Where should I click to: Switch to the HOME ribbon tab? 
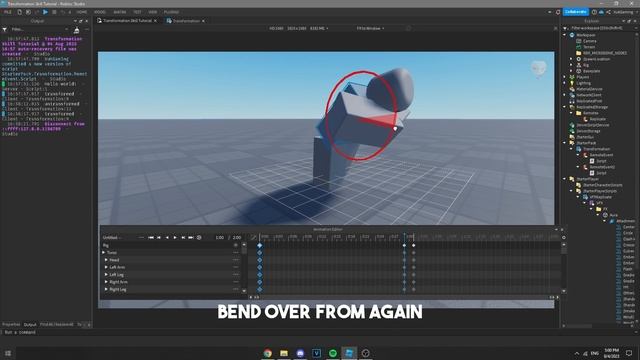coord(82,12)
